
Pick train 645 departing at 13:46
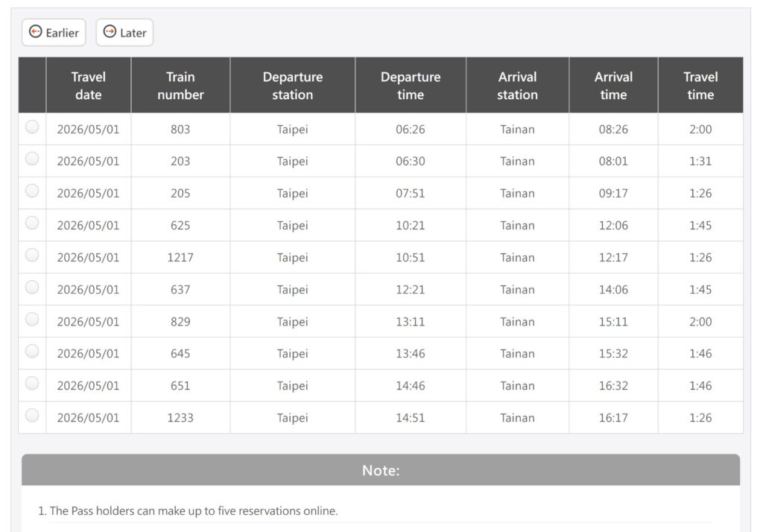tap(32, 351)
